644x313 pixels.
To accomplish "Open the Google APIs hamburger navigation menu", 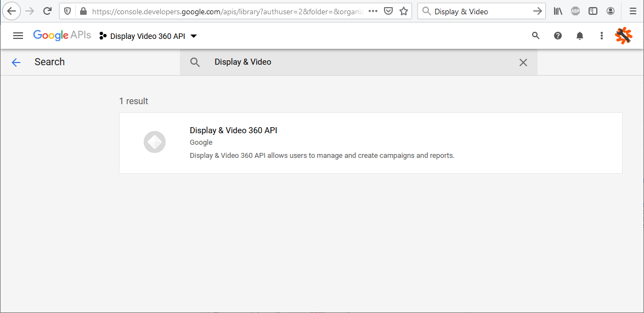I will tap(18, 36).
